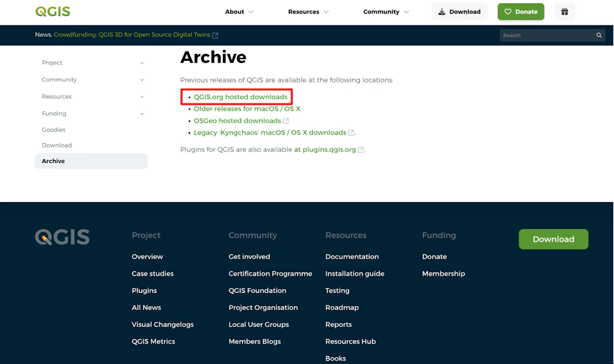Open OSGeo hosted downloads link
The image size is (614, 364).
click(237, 121)
